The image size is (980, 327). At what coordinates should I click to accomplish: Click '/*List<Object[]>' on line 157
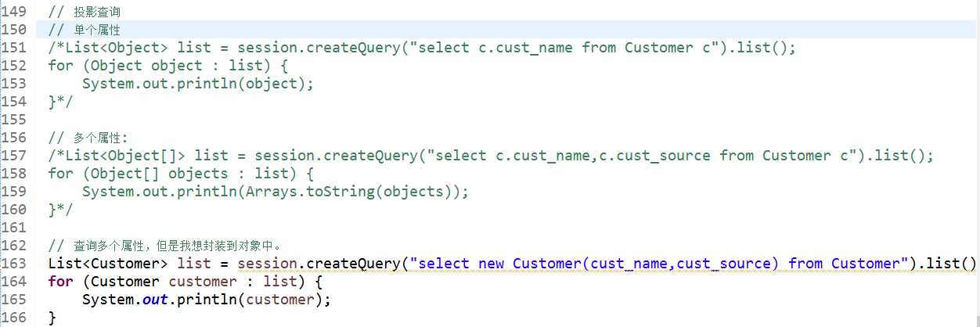[117, 156]
